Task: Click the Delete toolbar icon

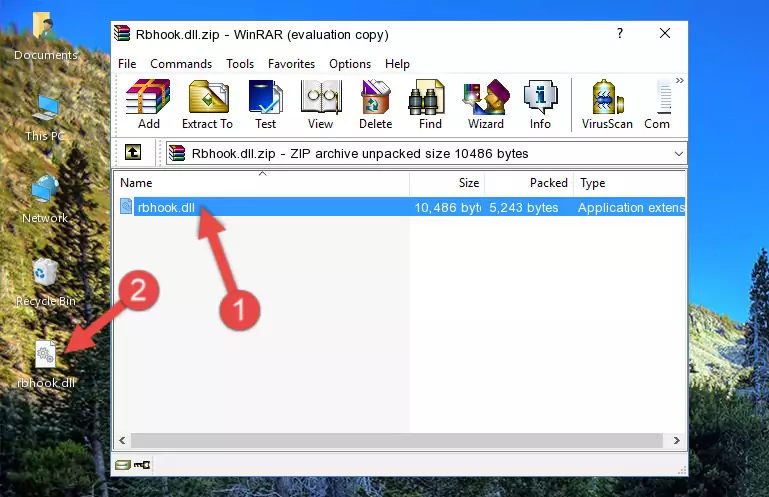Action: click(376, 105)
